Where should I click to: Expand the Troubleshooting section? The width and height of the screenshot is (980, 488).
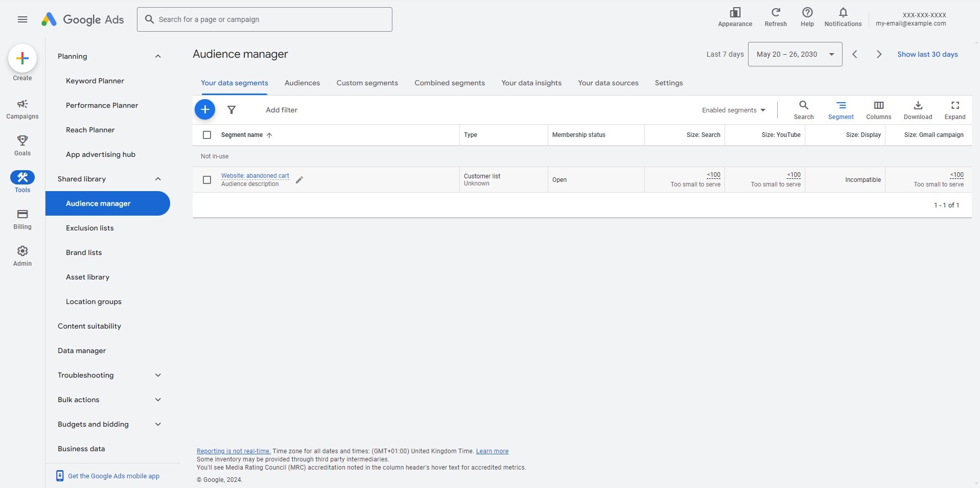coord(158,375)
